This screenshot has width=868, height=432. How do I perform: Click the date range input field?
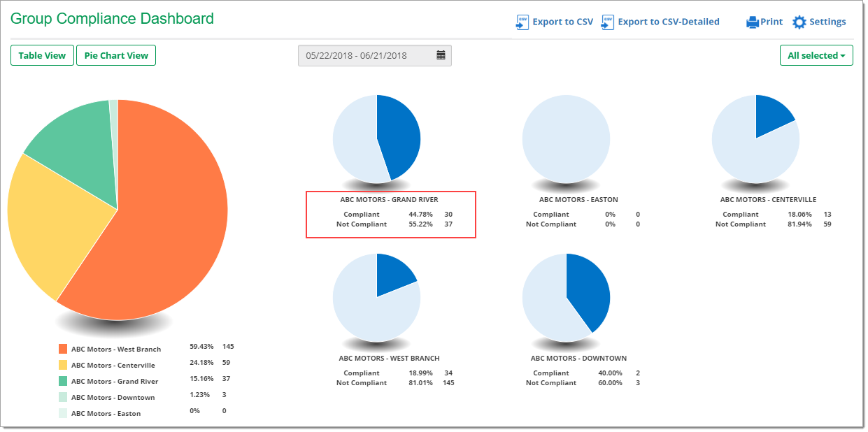pos(375,55)
